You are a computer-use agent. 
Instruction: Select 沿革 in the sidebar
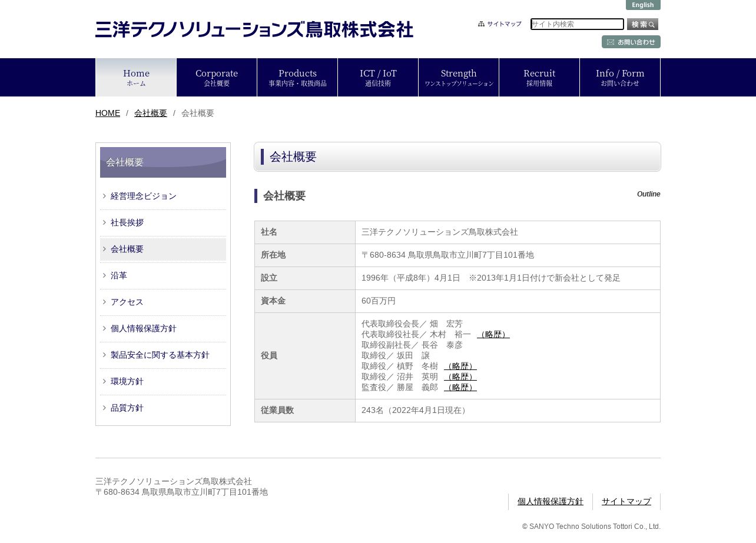coord(119,275)
